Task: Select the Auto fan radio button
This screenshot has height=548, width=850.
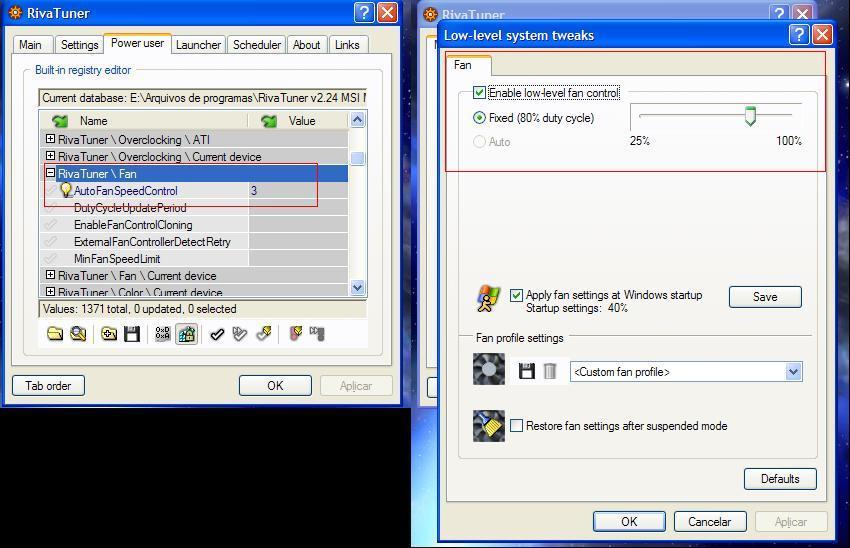Action: click(x=479, y=141)
